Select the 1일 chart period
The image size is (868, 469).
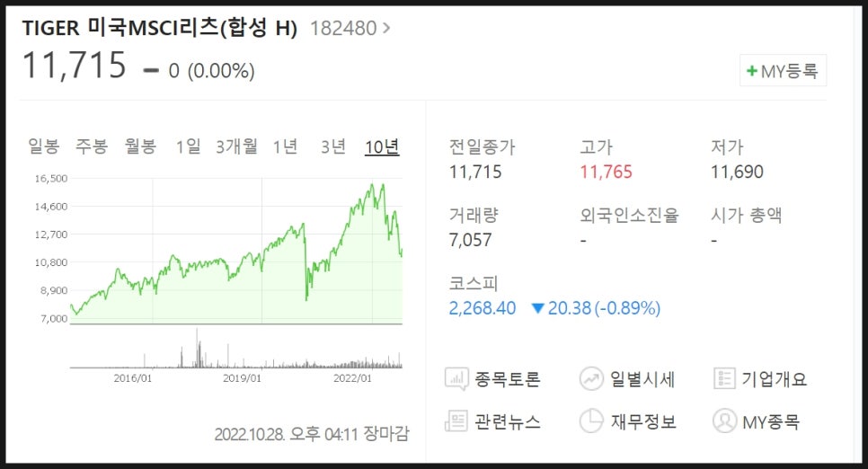[188, 146]
